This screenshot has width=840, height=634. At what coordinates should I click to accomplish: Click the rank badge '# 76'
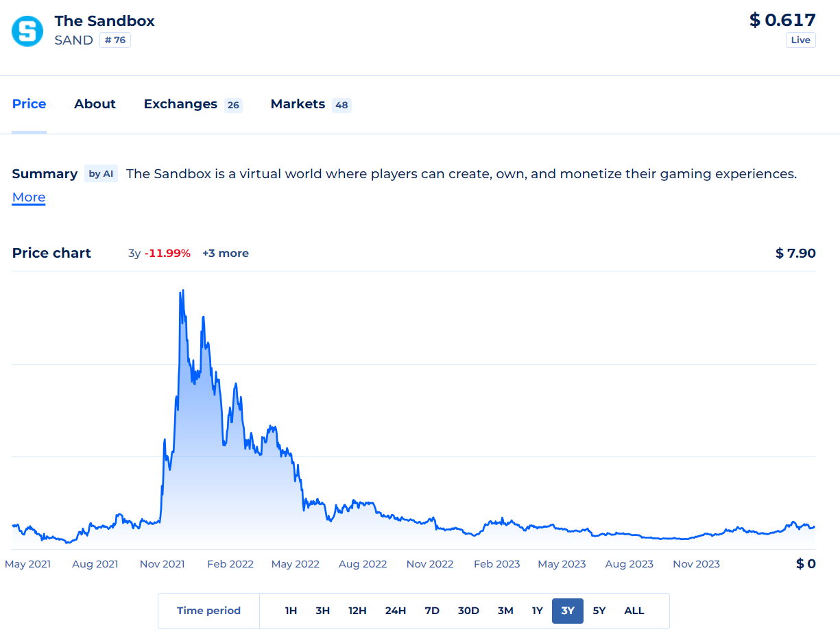(x=115, y=40)
